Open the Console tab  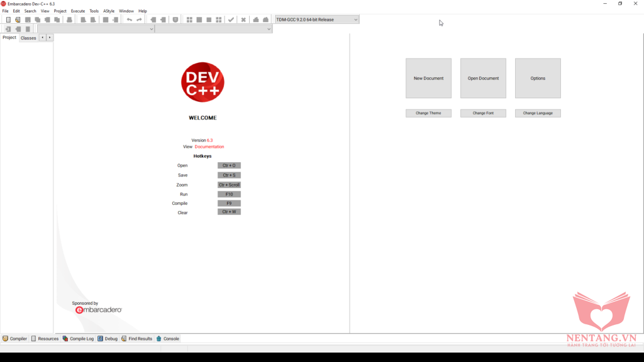168,339
